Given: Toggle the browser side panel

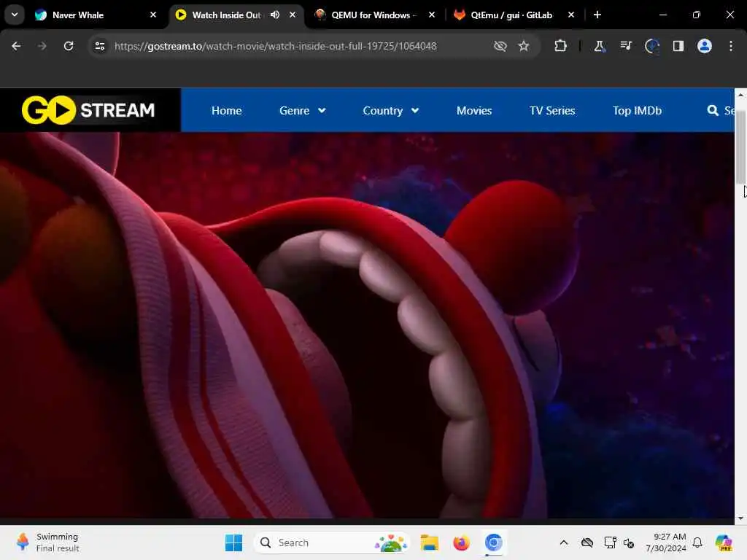Looking at the screenshot, I should click(678, 46).
